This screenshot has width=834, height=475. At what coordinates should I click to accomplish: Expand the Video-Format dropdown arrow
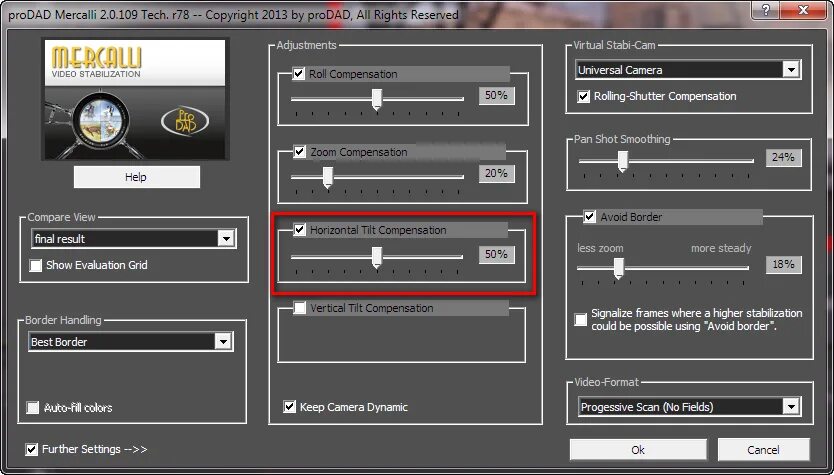(x=791, y=407)
